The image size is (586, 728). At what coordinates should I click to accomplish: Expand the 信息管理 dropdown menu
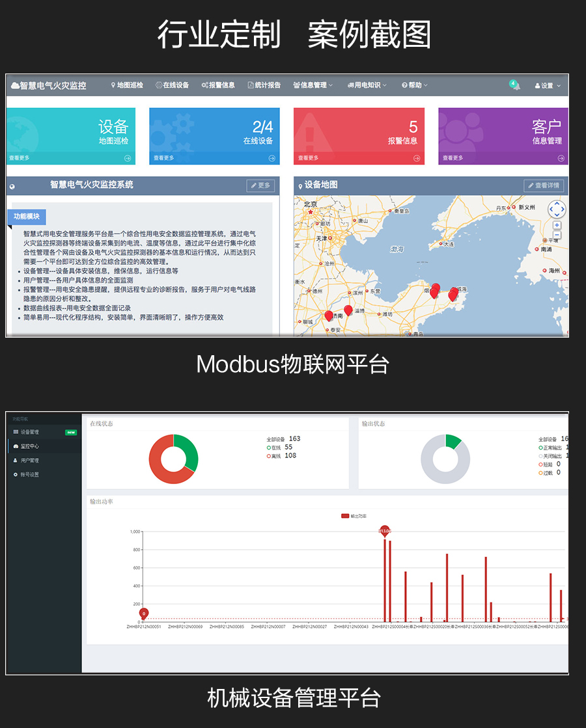point(313,85)
